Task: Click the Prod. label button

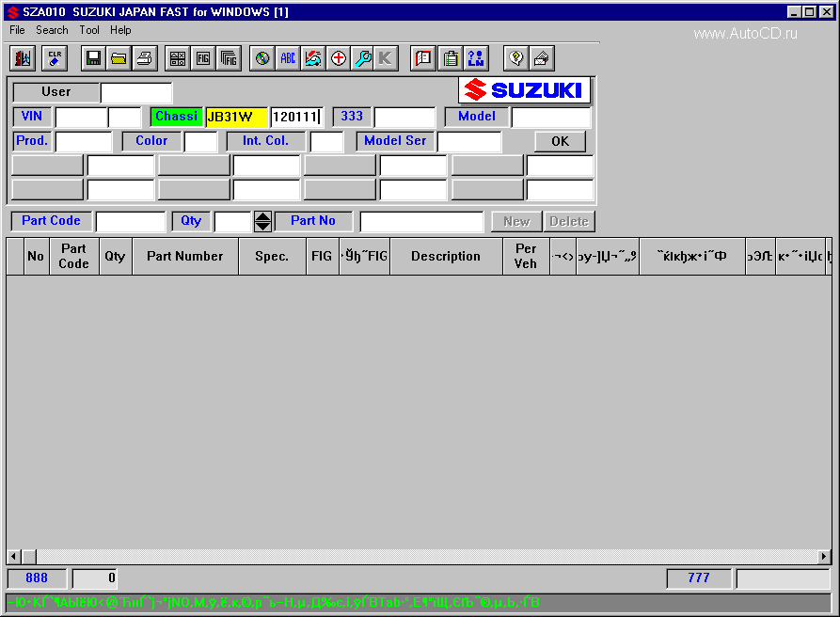Action: pyautogui.click(x=32, y=141)
